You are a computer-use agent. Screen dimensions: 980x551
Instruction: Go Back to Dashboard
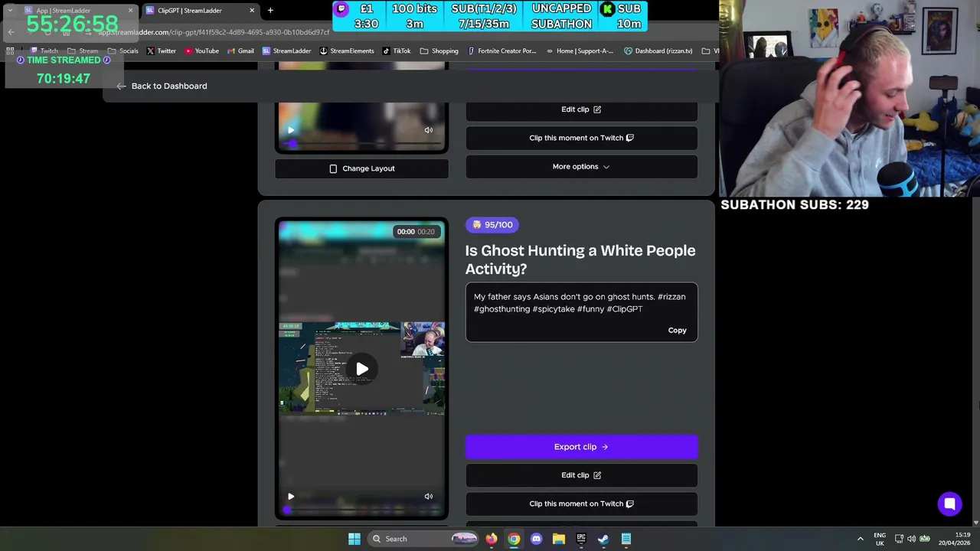[162, 86]
